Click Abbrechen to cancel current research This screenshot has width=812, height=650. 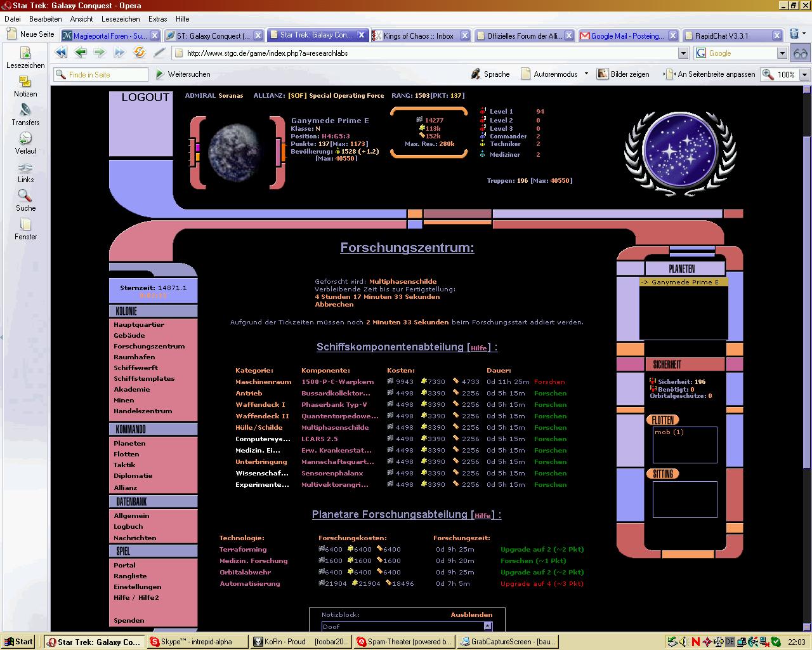pyautogui.click(x=334, y=304)
